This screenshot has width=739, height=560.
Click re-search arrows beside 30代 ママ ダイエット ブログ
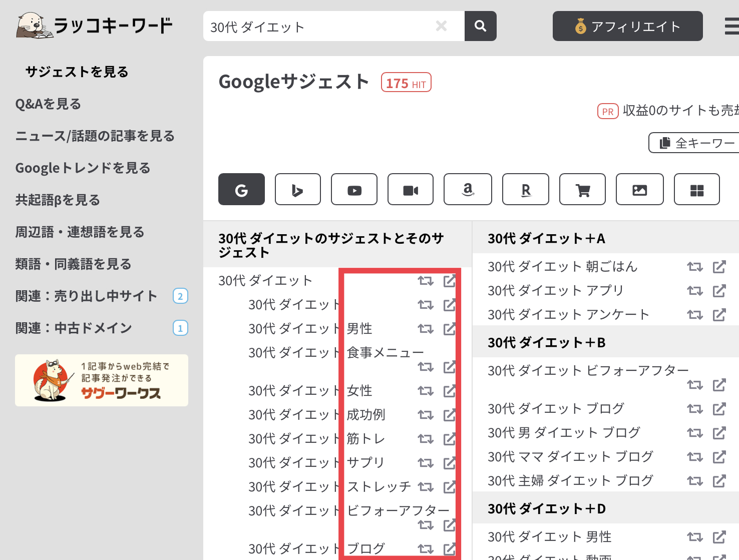click(x=695, y=457)
